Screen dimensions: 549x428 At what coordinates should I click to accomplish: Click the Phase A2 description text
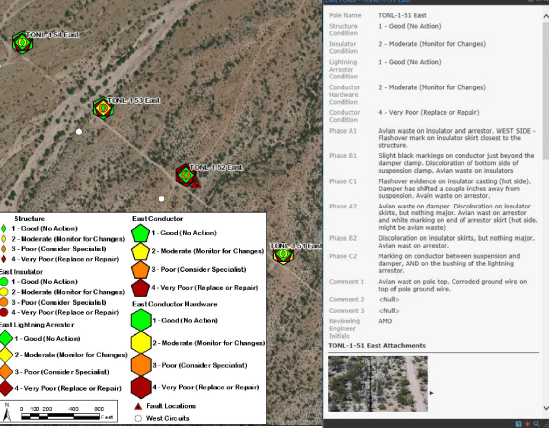(457, 217)
